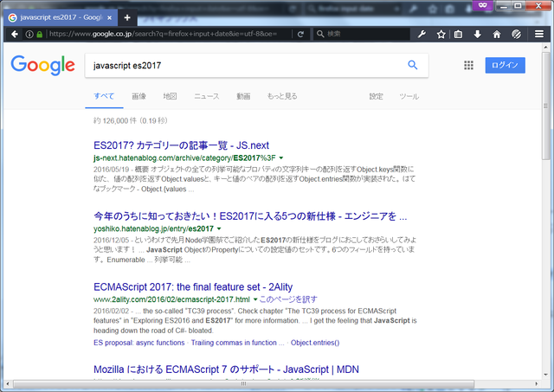Open the Firefox hamburger menu

539,34
